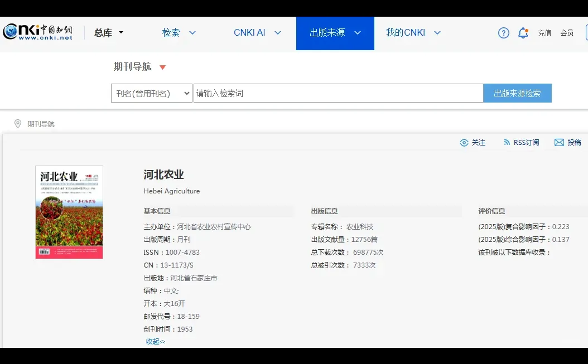Open the help question mark icon
This screenshot has height=364, width=588.
point(503,33)
